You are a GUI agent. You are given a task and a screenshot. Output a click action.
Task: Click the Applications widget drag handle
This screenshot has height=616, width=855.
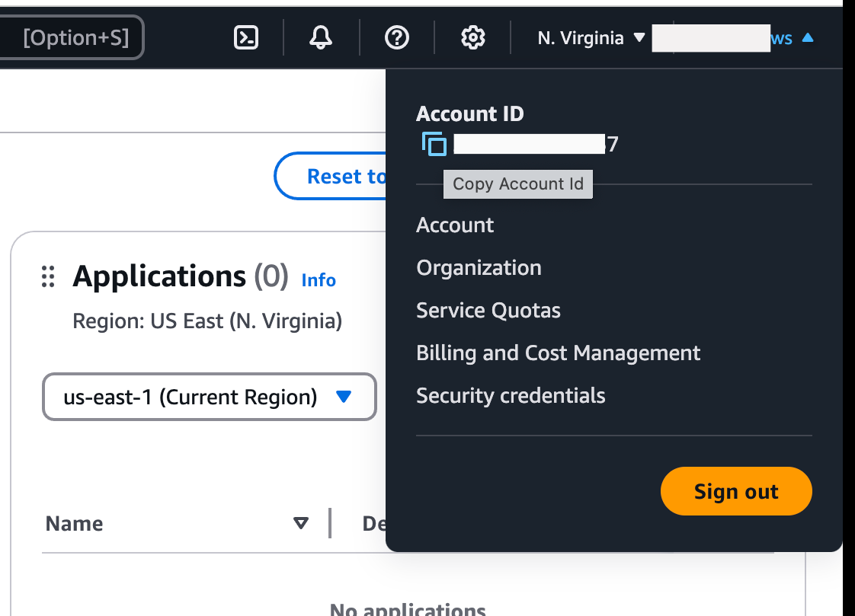coord(48,276)
